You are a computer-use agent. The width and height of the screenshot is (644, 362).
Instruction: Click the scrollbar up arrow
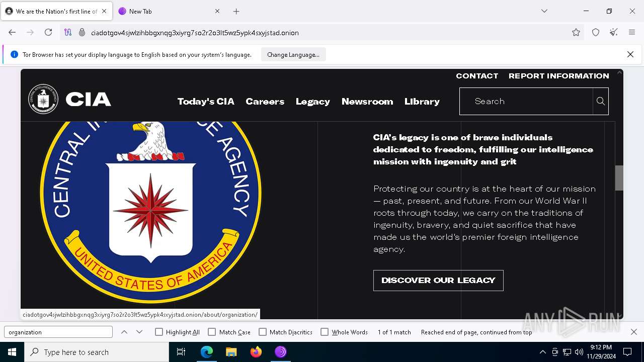click(619, 73)
